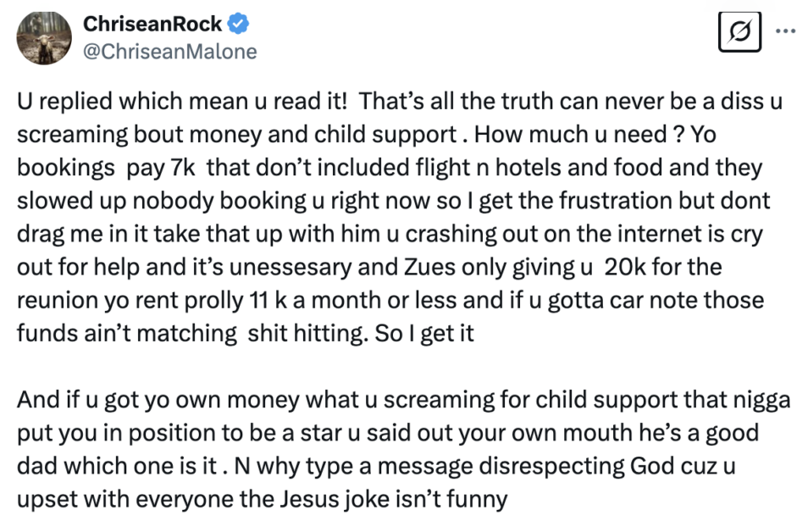Image resolution: width=808 pixels, height=532 pixels.
Task: Click the phrase "child support" in first paragraph
Action: [x=385, y=135]
